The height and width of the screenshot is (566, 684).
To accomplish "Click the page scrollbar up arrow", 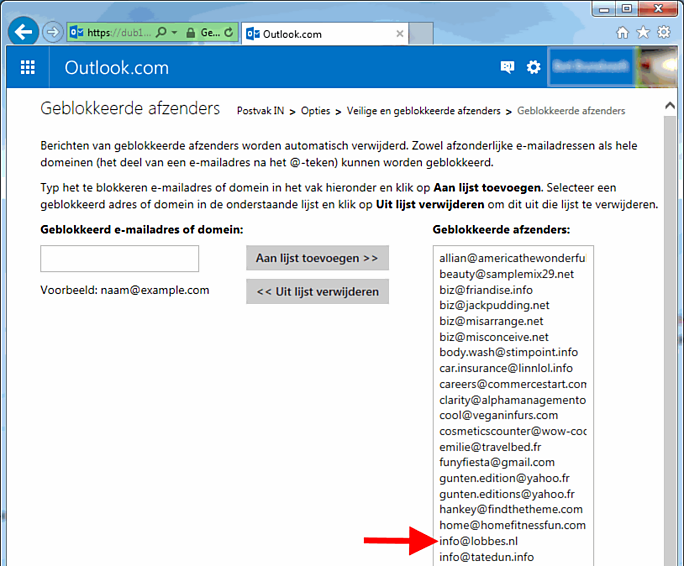I will click(x=670, y=106).
